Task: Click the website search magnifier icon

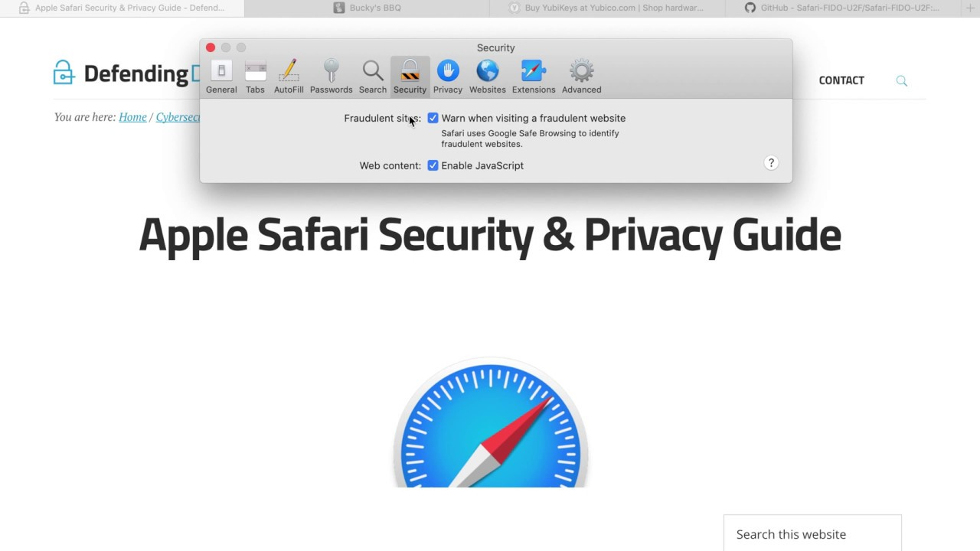Action: pyautogui.click(x=902, y=80)
